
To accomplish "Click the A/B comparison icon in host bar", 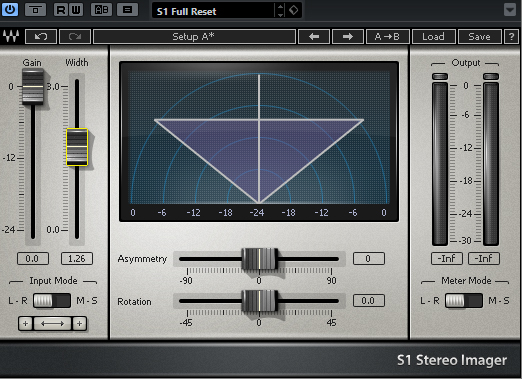I will [101, 10].
